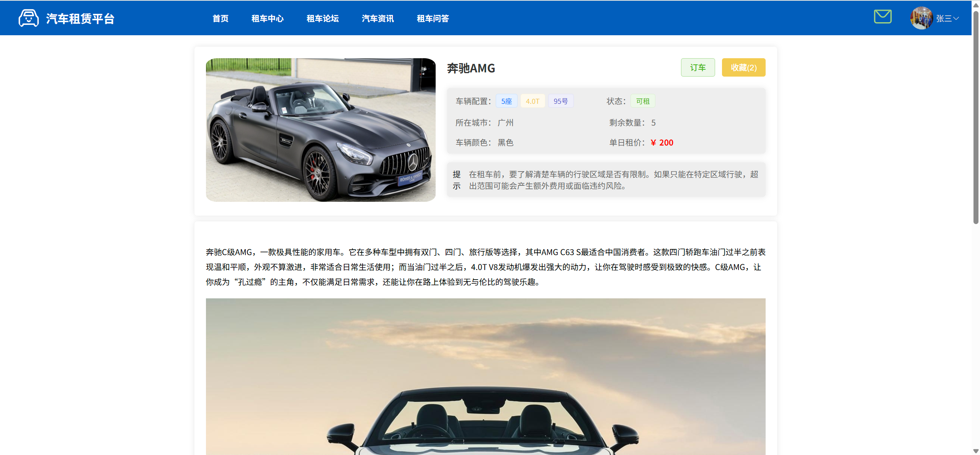The height and width of the screenshot is (455, 980).
Task: Open the 租车中心 menu item
Action: click(267, 18)
